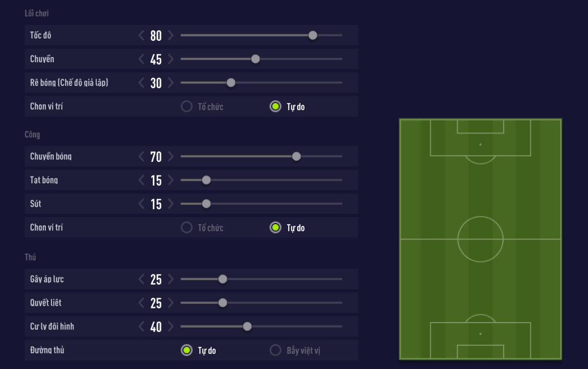Image resolution: width=588 pixels, height=369 pixels.
Task: Lower Gây áp lực with left arrow
Action: pos(141,279)
